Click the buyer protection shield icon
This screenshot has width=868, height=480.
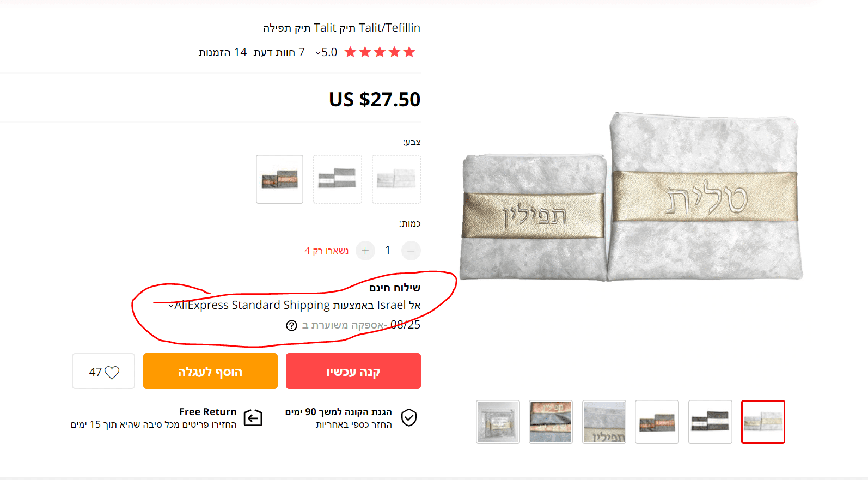coord(409,417)
